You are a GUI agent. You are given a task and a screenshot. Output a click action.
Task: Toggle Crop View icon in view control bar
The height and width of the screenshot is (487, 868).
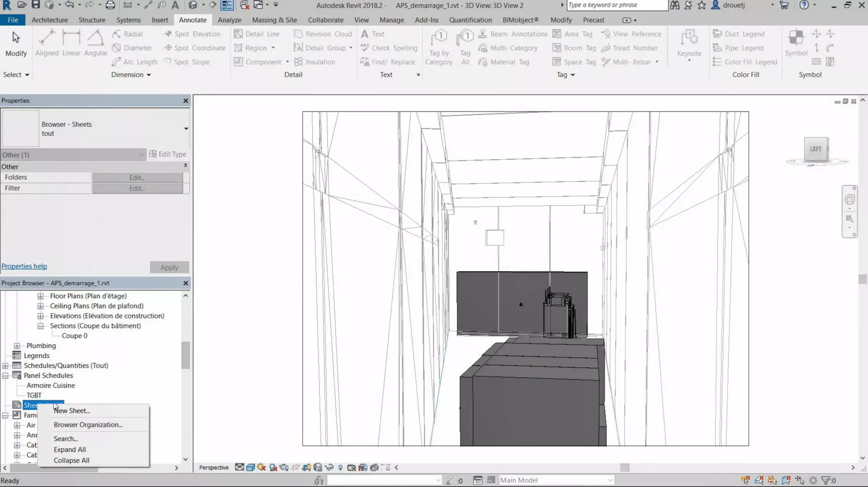click(x=295, y=468)
